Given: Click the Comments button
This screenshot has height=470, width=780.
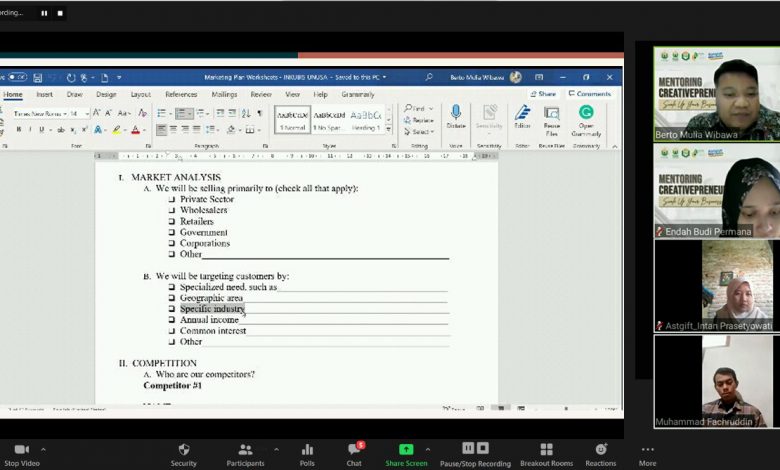Looking at the screenshot, I should (x=589, y=94).
